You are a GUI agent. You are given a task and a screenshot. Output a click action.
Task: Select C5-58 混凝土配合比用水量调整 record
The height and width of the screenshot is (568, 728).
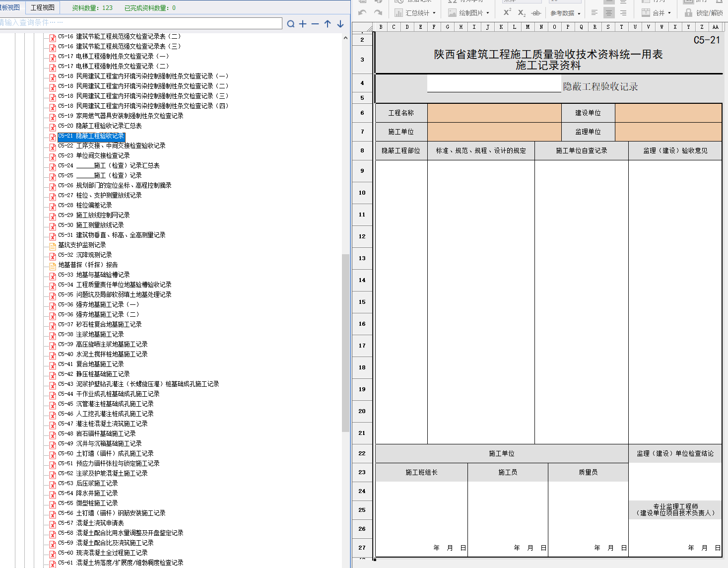pos(121,533)
